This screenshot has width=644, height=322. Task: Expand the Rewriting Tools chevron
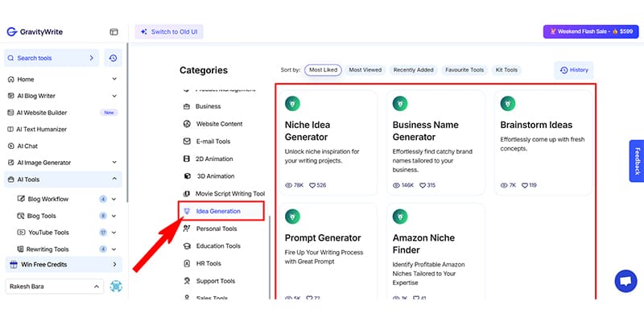coord(114,250)
